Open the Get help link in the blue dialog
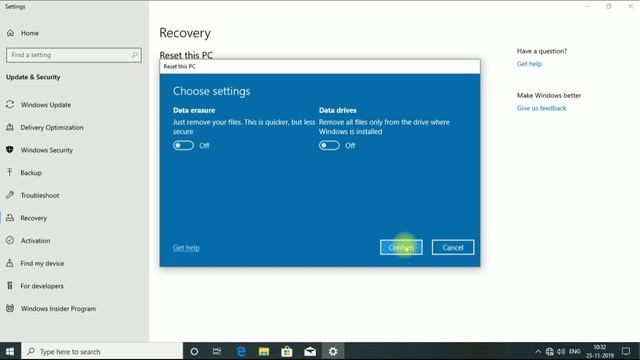Image resolution: width=640 pixels, height=360 pixels. pyautogui.click(x=186, y=247)
